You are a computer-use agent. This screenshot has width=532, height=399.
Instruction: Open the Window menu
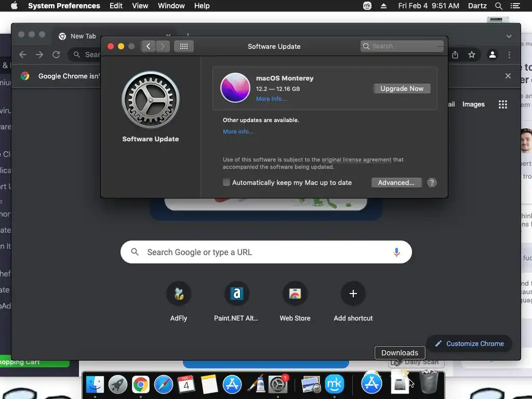tap(171, 6)
